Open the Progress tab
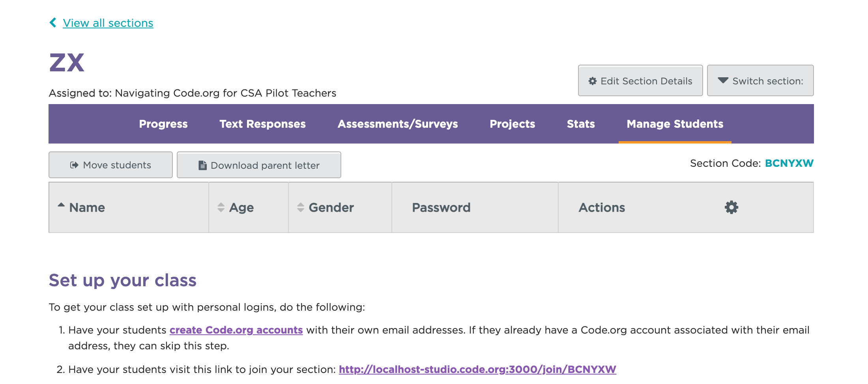The width and height of the screenshot is (868, 384). (x=163, y=124)
